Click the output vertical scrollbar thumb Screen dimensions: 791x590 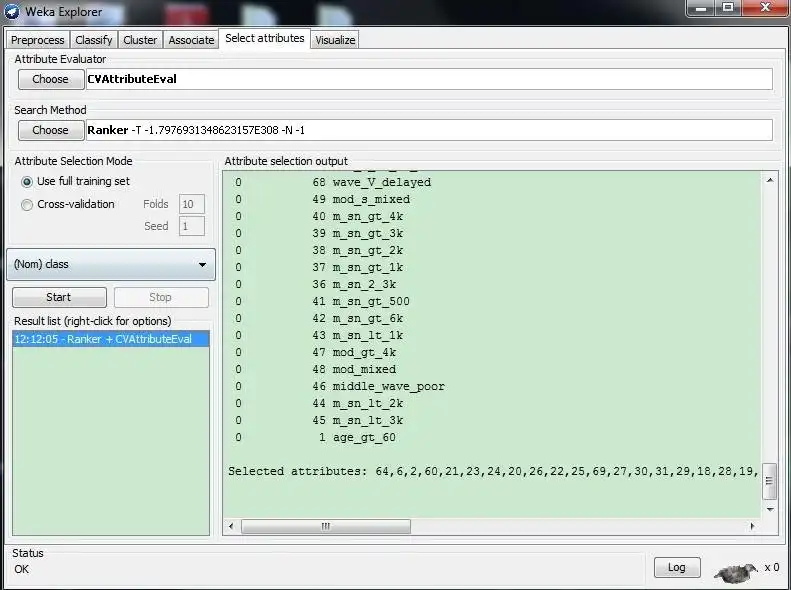(769, 481)
